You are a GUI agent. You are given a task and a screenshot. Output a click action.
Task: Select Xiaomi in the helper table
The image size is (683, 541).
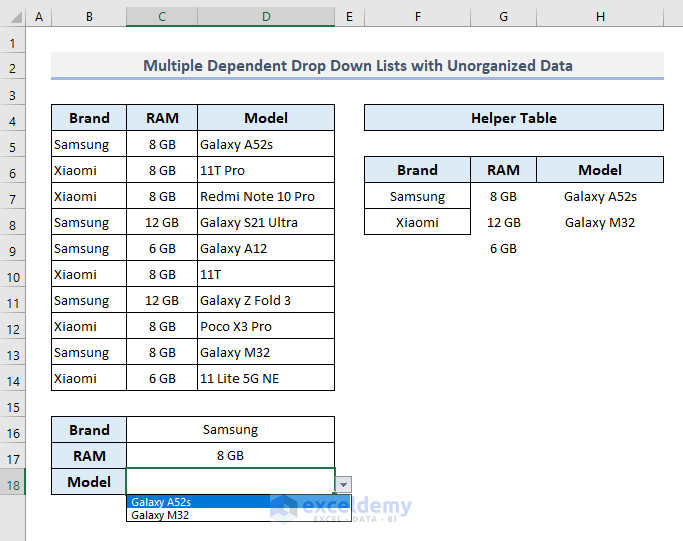[x=417, y=222]
